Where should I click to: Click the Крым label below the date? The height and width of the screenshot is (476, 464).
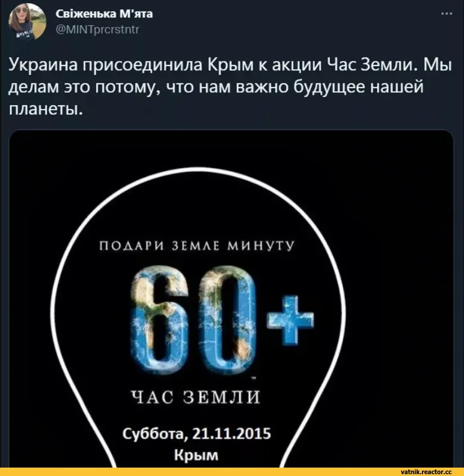point(196,455)
